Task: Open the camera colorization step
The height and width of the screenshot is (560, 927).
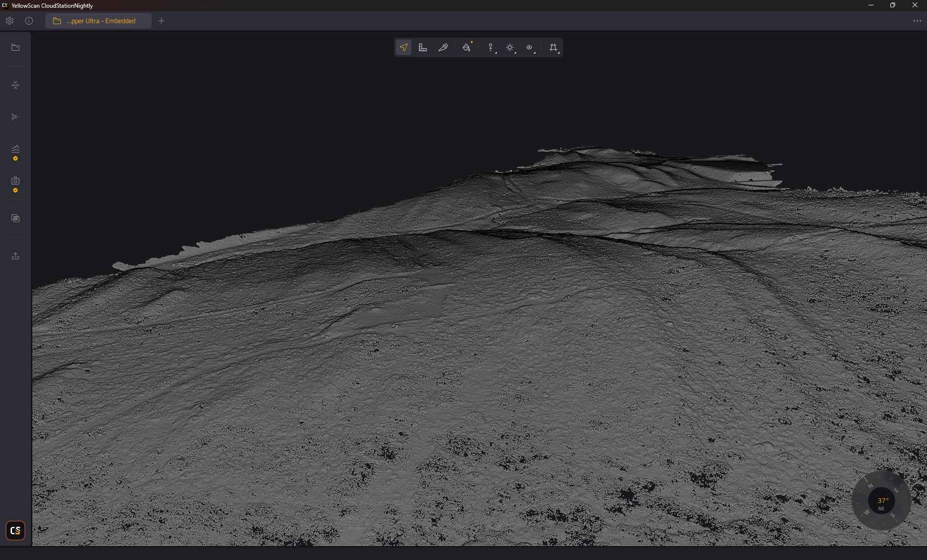Action: (x=15, y=181)
